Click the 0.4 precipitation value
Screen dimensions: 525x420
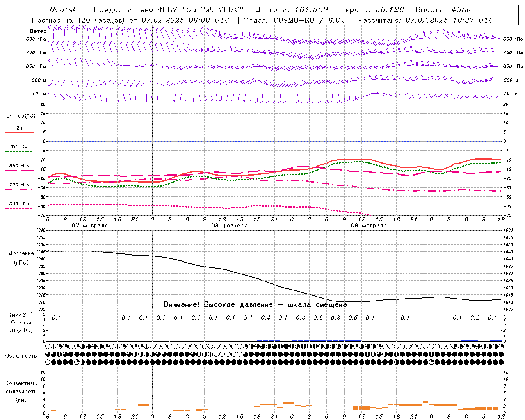pos(266,317)
